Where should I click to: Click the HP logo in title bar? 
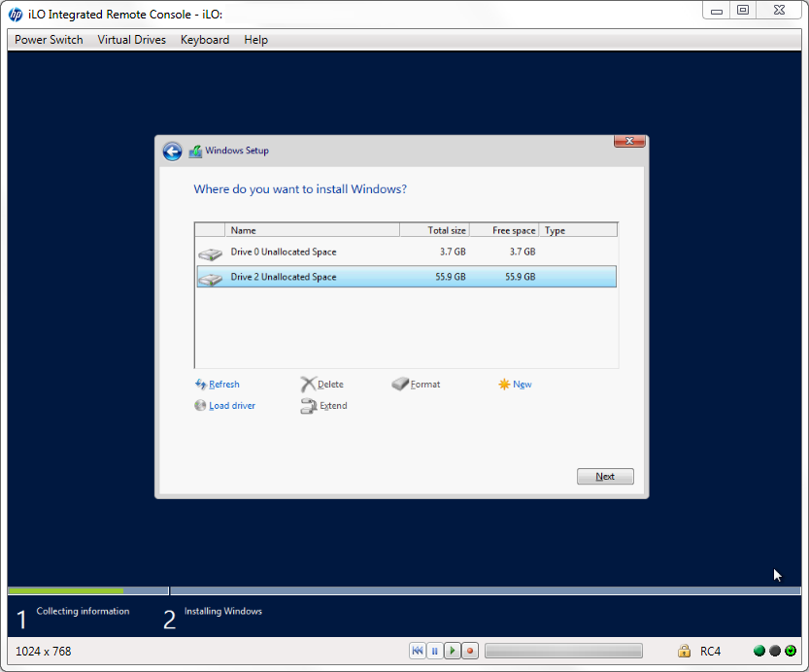coord(16,15)
